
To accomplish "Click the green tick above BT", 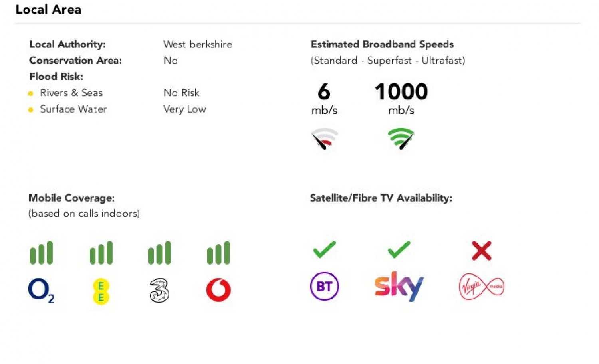I will coord(324,250).
